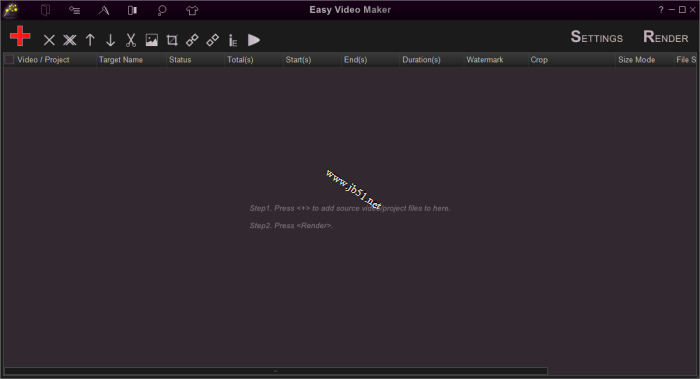Clear all items with double-X icon
This screenshot has height=379, width=700.
click(x=70, y=40)
